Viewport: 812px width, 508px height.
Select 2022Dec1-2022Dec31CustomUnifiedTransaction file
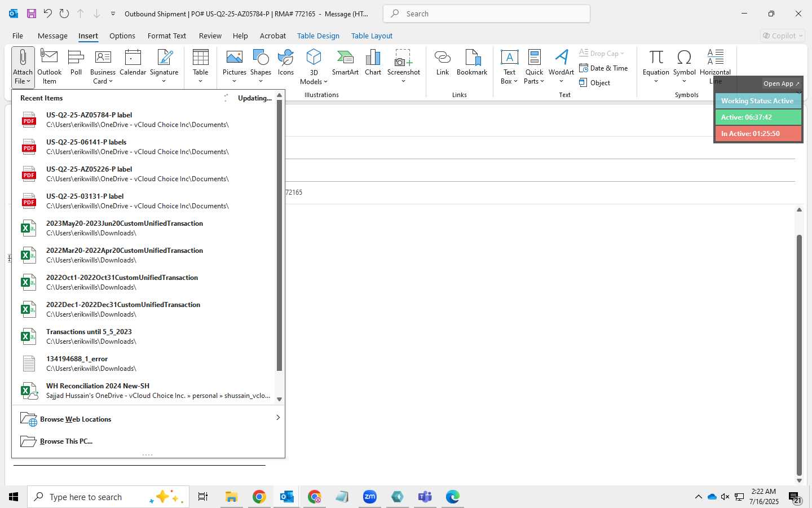144,309
